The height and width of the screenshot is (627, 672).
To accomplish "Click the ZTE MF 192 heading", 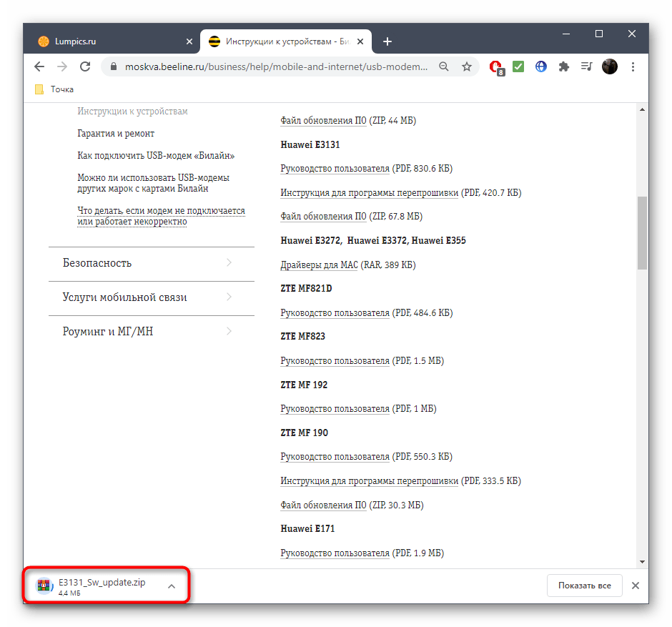I will coord(303,385).
